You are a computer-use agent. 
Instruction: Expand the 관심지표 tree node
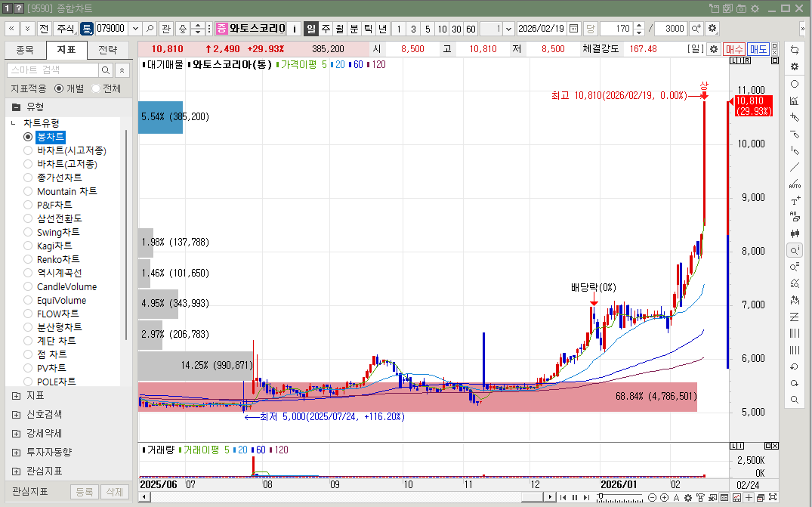point(16,471)
